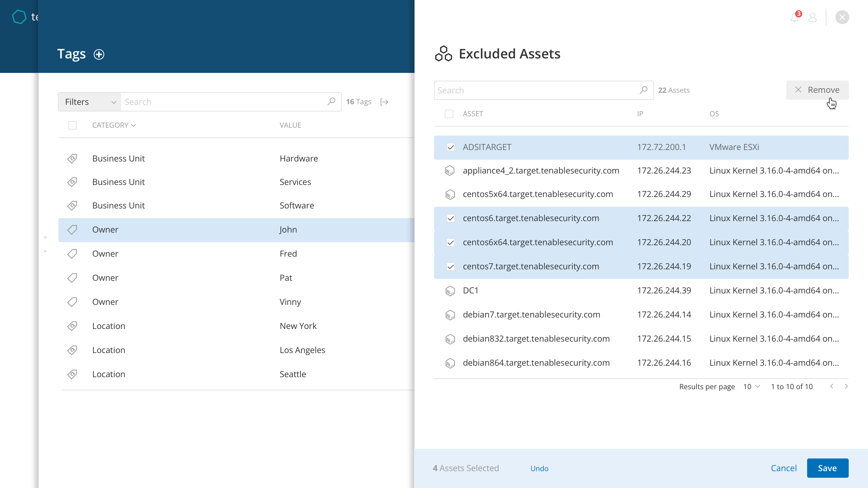Click the search magnifier in Excluded Assets
868x488 pixels.
643,90
